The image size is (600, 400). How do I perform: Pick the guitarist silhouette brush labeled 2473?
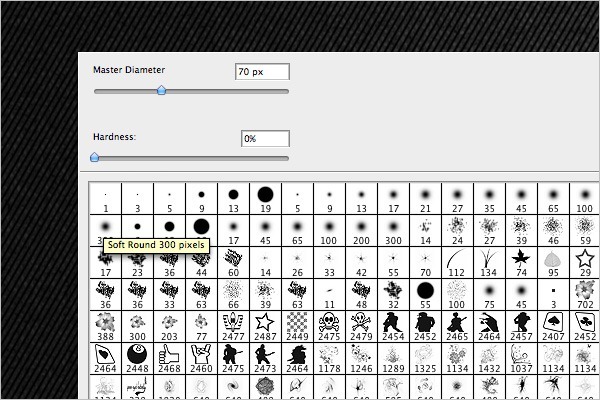265,359
